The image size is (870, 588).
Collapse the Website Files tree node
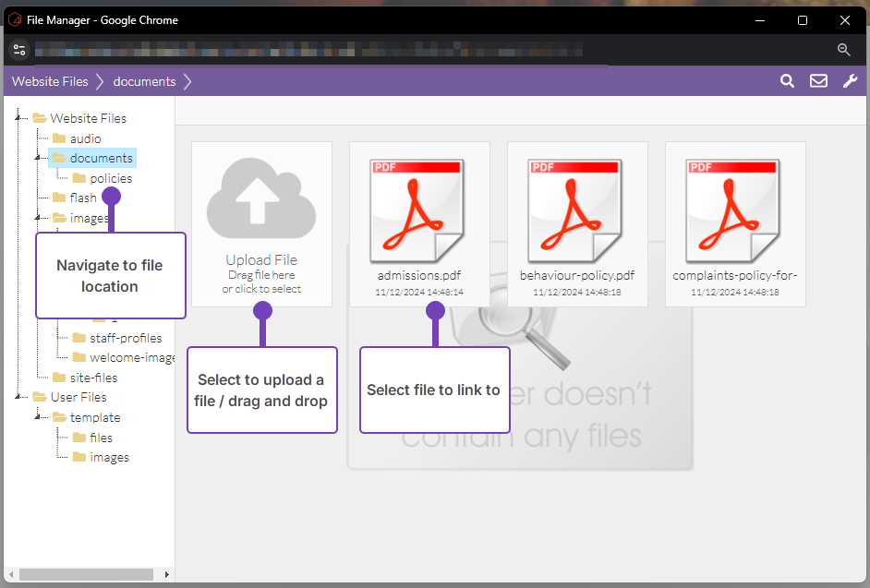click(18, 118)
